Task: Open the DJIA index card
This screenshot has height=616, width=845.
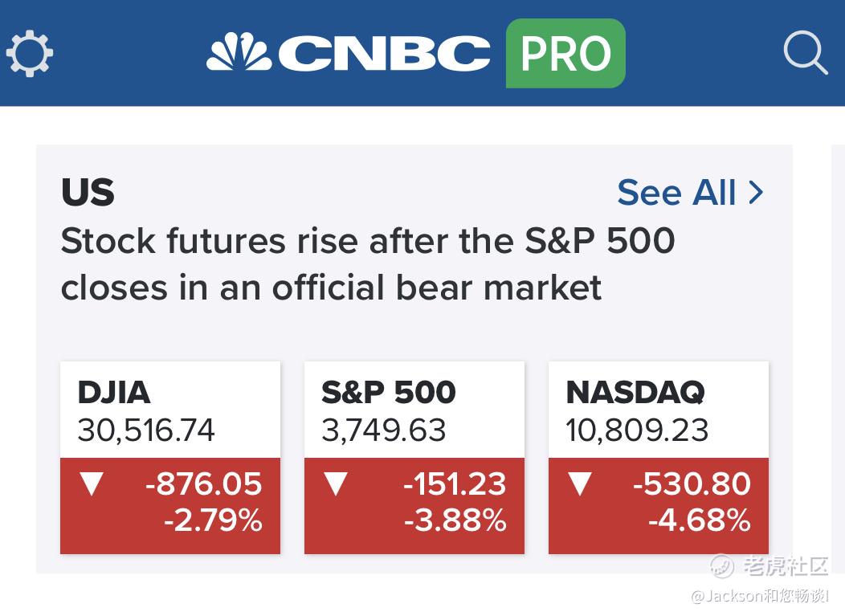Action: coord(170,458)
